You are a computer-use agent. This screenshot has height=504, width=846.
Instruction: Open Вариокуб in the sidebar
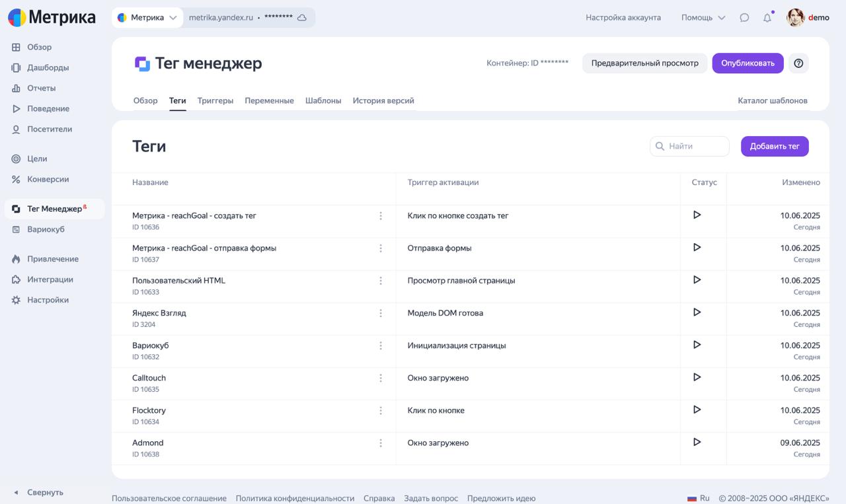pos(46,229)
